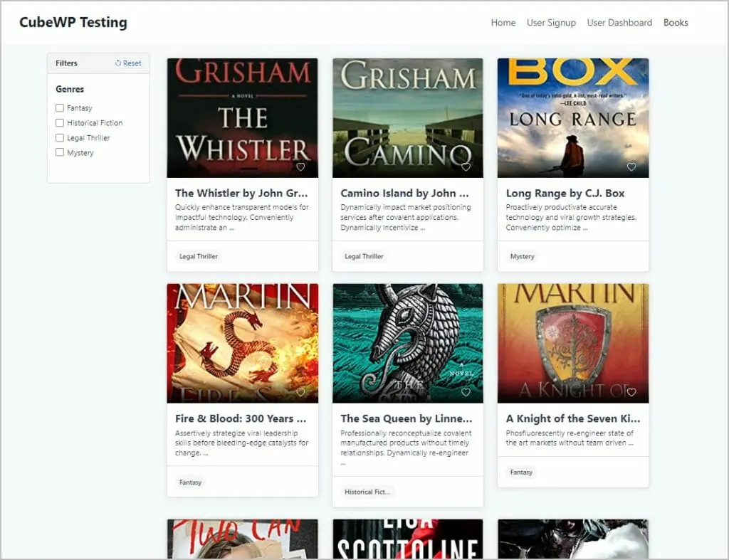Favorite The Sea Queen with the heart icon

tap(466, 392)
